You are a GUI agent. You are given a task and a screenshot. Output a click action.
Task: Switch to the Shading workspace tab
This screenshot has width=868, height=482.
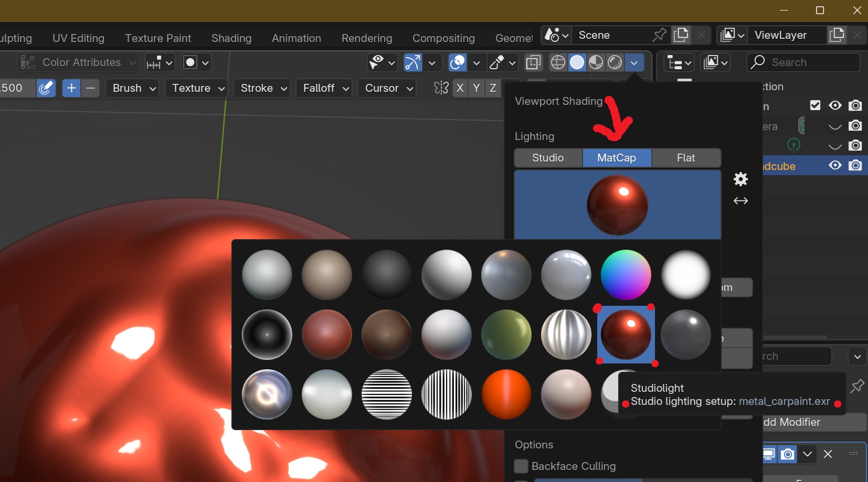[x=231, y=38]
